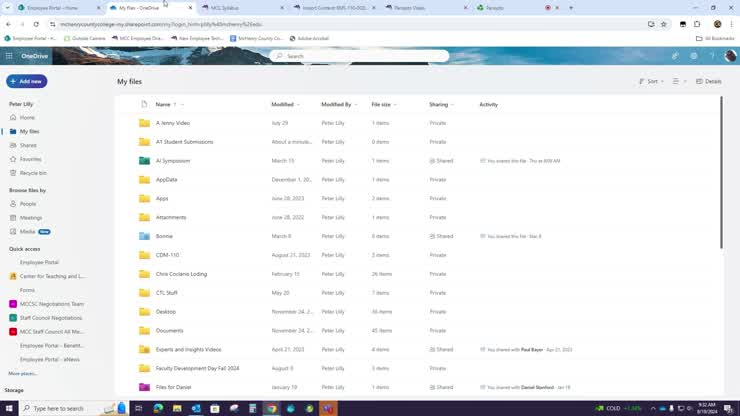740x416 pixels.
Task: Open the Modified column header dropdown
Action: click(285, 104)
